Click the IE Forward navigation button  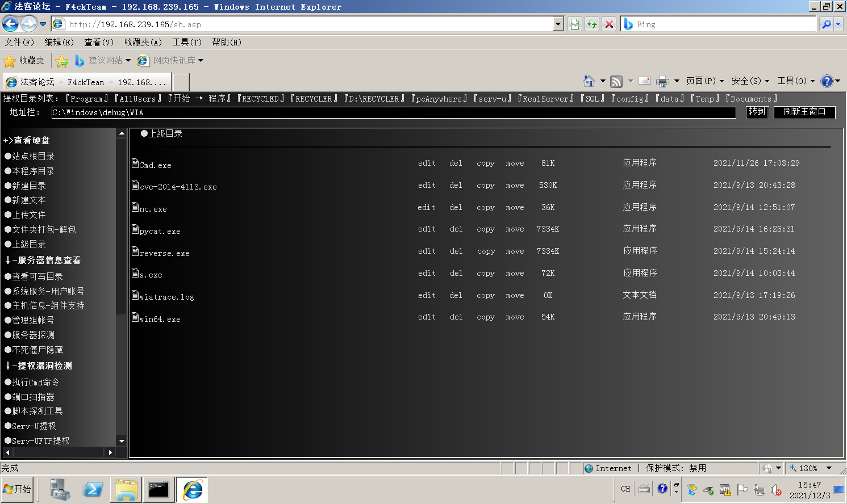[28, 24]
